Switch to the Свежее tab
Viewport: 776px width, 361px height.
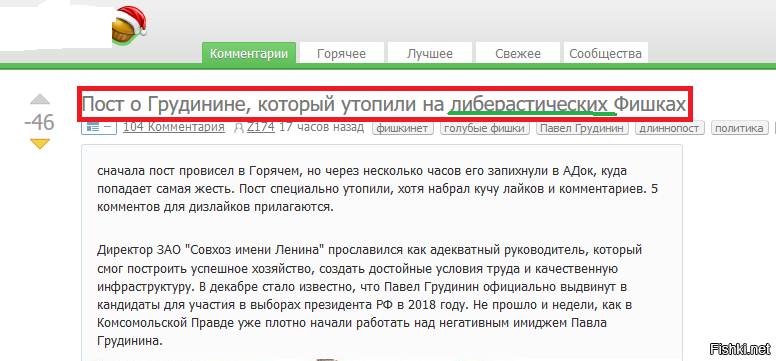pyautogui.click(x=518, y=53)
